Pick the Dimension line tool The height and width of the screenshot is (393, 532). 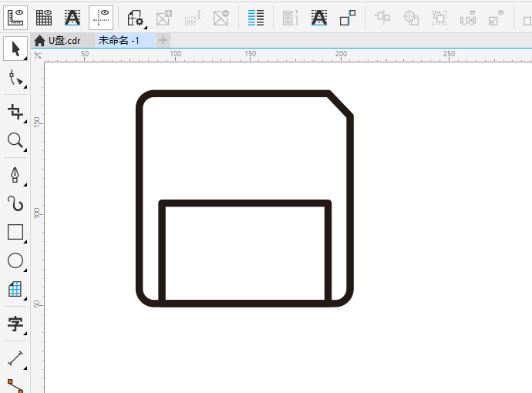click(15, 358)
